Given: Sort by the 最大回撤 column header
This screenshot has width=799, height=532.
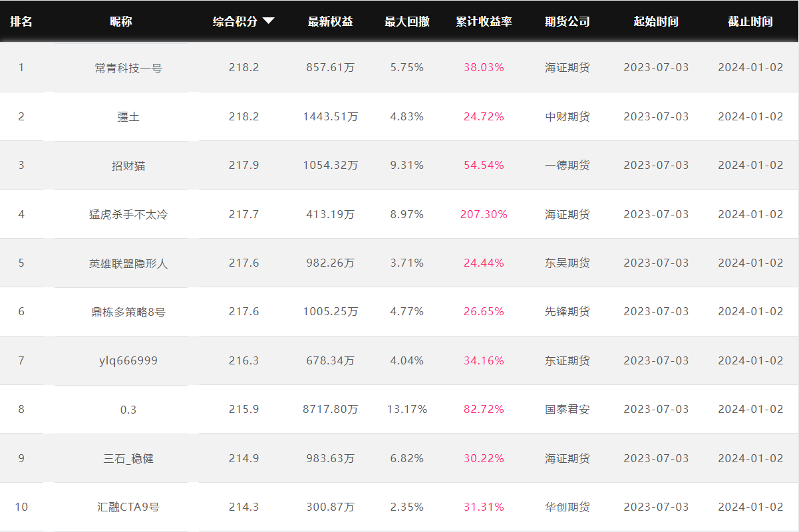Looking at the screenshot, I should (x=407, y=21).
